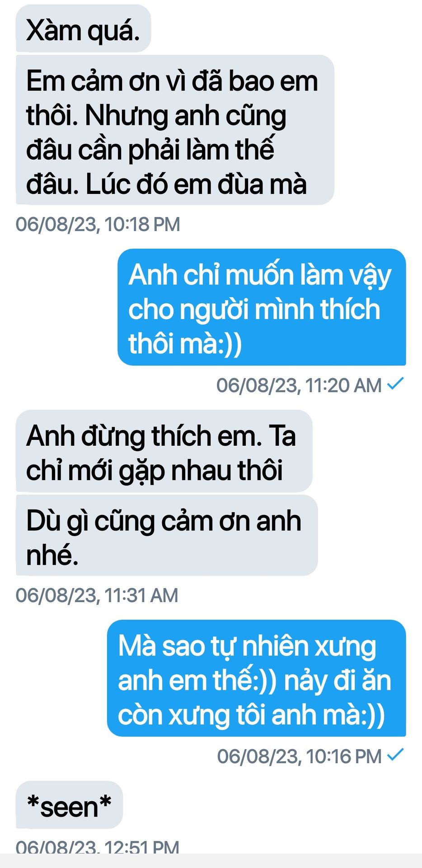Tap the text 'thôi mà:))' in blue bubble
Viewport: 422px width, 868px height.
pos(185,344)
